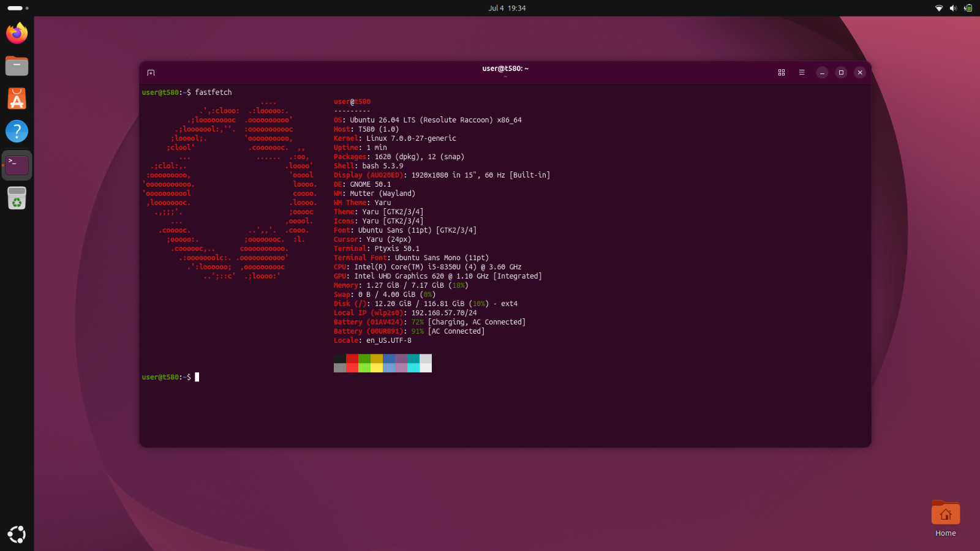Open Firefox from the dock
This screenshot has height=551, width=980.
coord(17,32)
